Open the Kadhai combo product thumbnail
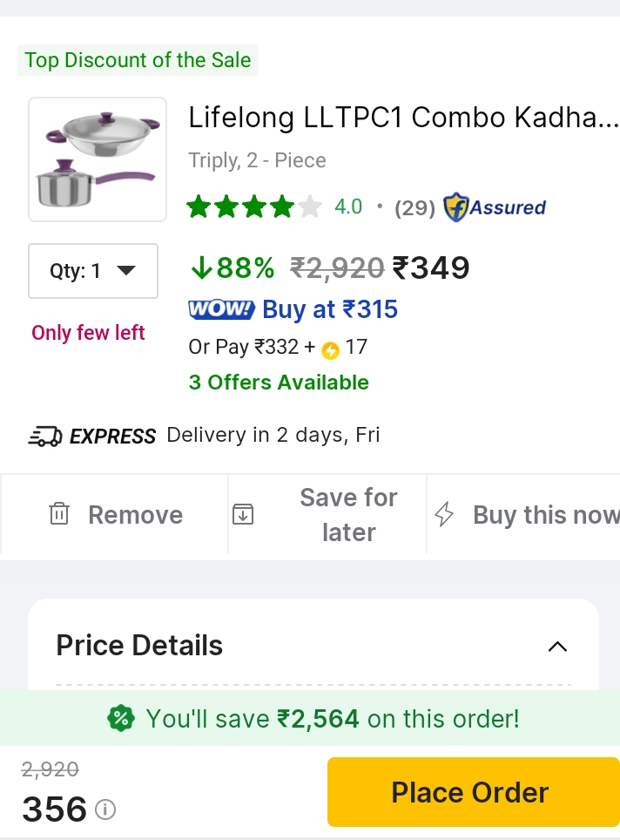 click(x=98, y=159)
